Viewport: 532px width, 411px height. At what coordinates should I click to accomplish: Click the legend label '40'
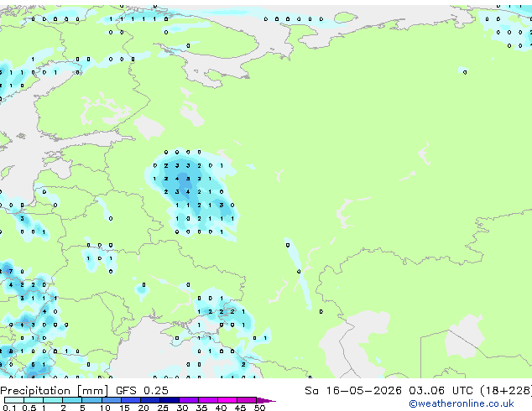(221, 408)
